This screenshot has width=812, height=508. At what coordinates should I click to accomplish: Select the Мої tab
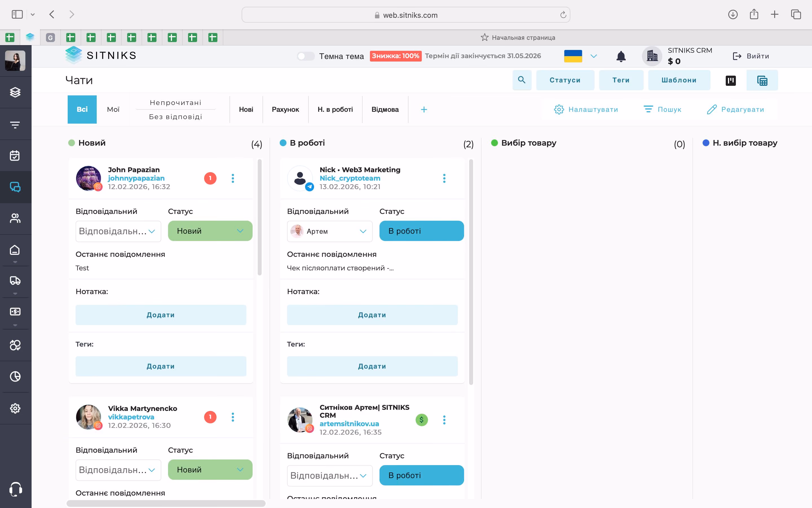point(113,110)
